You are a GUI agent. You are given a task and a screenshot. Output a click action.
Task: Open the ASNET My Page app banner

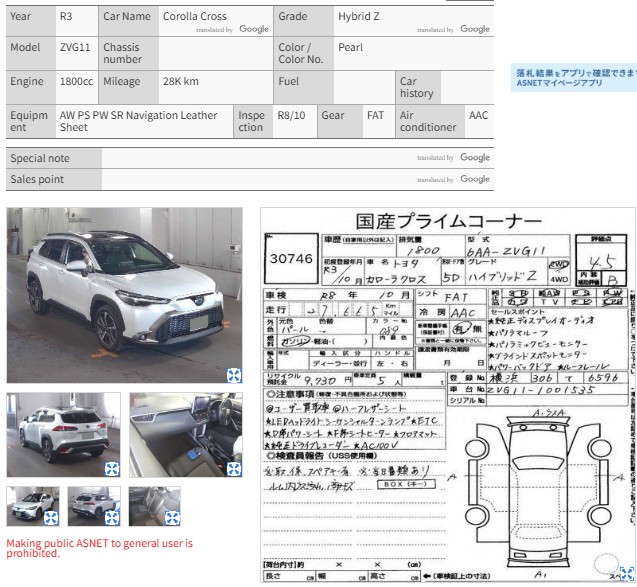coord(574,77)
